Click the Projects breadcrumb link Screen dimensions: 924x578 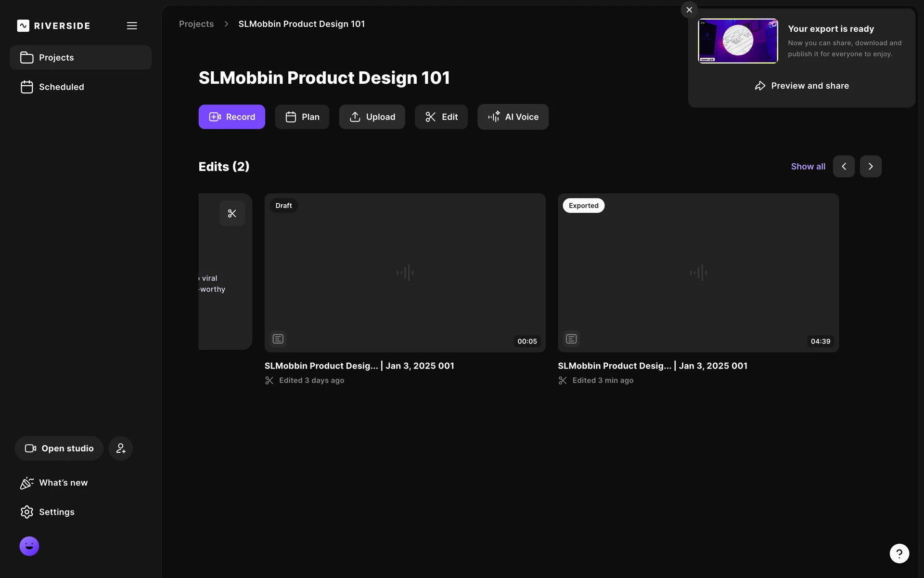point(196,24)
